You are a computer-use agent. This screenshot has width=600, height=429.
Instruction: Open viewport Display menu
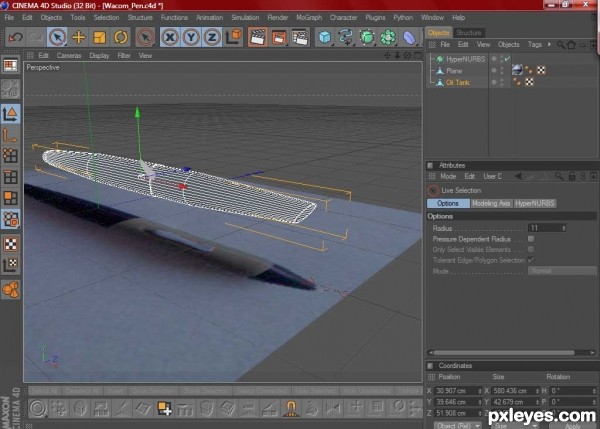99,55
